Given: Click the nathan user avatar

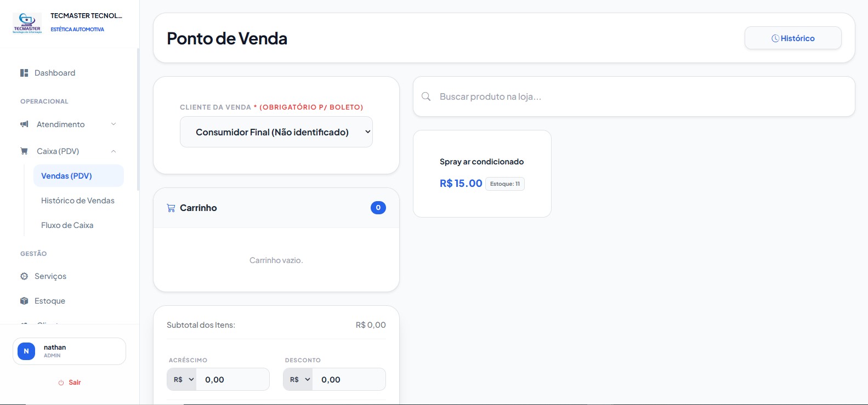Looking at the screenshot, I should [26, 351].
